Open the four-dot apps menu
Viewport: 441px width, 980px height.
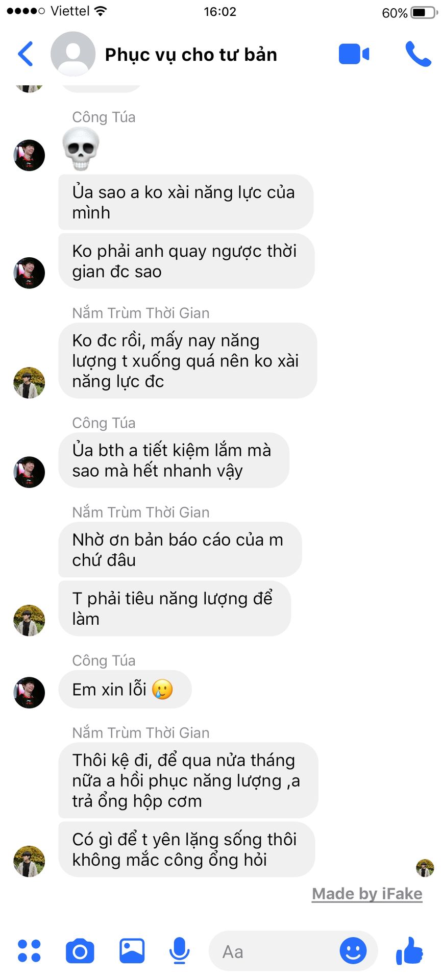pos(29,951)
